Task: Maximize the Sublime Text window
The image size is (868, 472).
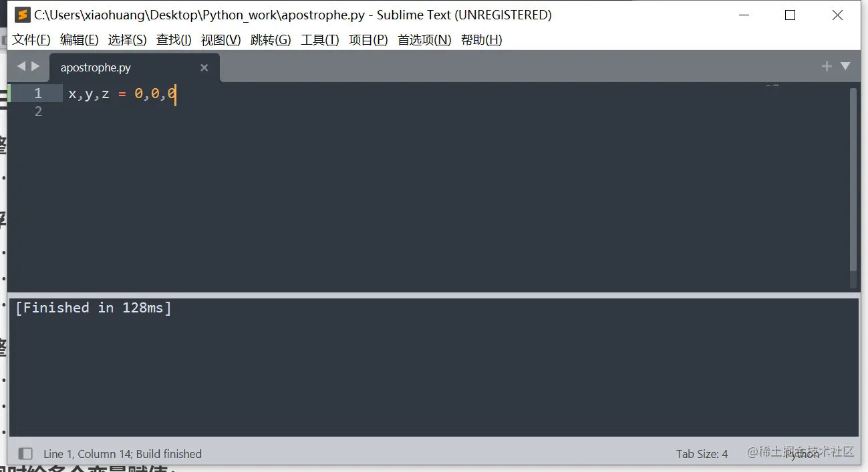Action: [x=790, y=15]
